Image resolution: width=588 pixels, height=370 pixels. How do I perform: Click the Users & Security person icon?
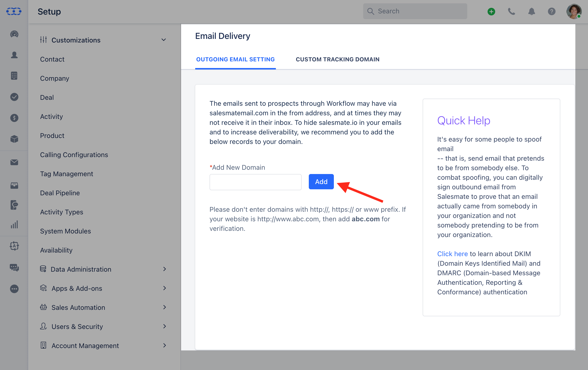(x=43, y=326)
